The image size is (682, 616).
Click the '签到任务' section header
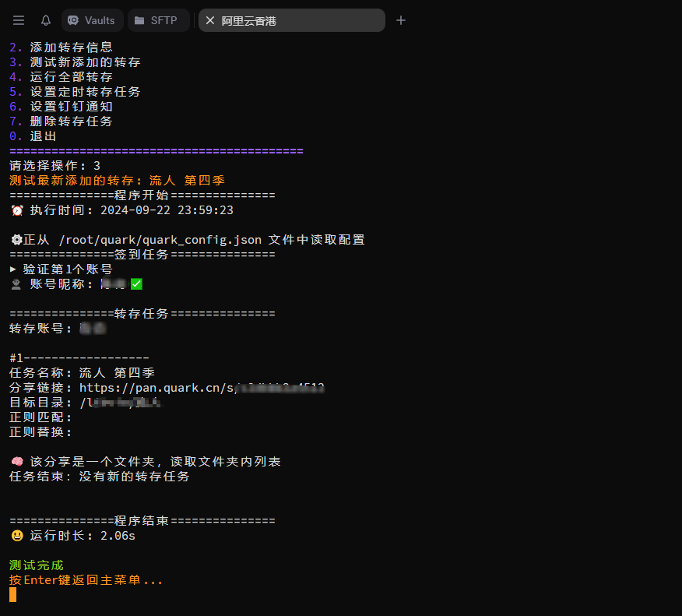tap(142, 254)
